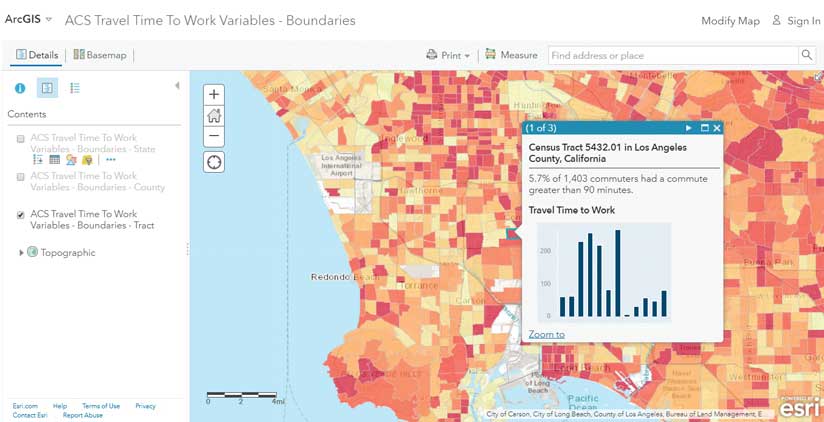Click the Report Abuse link

click(x=83, y=415)
